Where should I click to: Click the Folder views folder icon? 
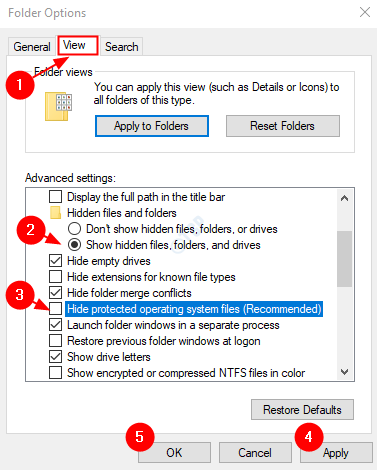(x=58, y=106)
